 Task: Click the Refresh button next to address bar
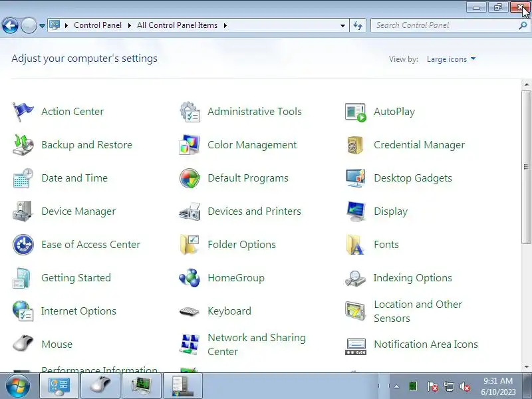358,25
